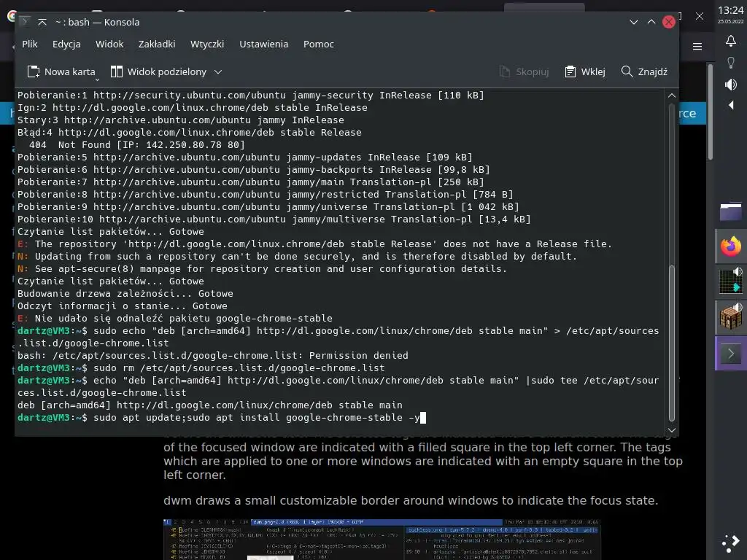Click the lightbulb icon in the panel
Screen dimensions: 747x560
[731, 63]
